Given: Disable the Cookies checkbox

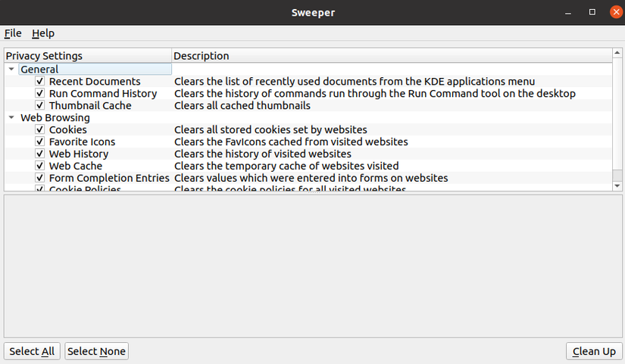Looking at the screenshot, I should (40, 130).
